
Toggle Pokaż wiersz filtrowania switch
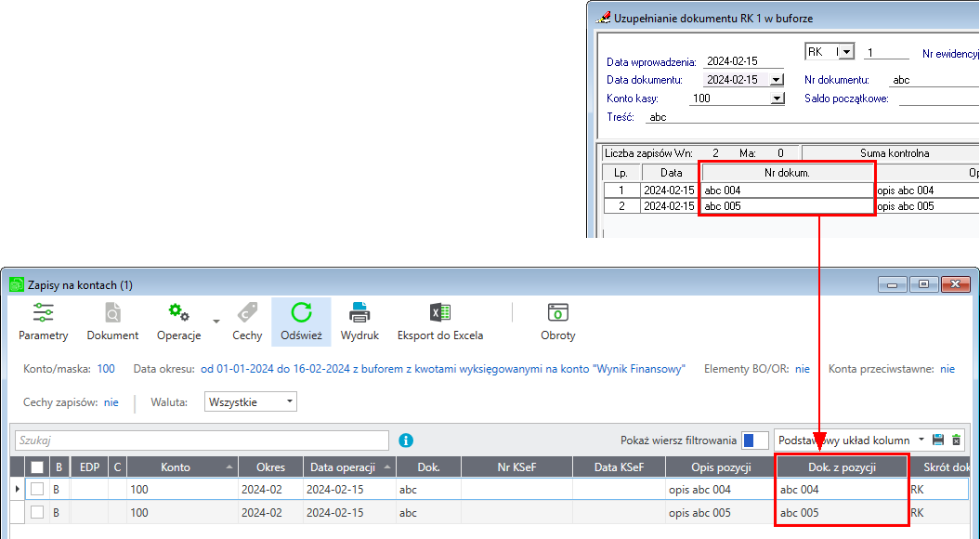click(754, 440)
